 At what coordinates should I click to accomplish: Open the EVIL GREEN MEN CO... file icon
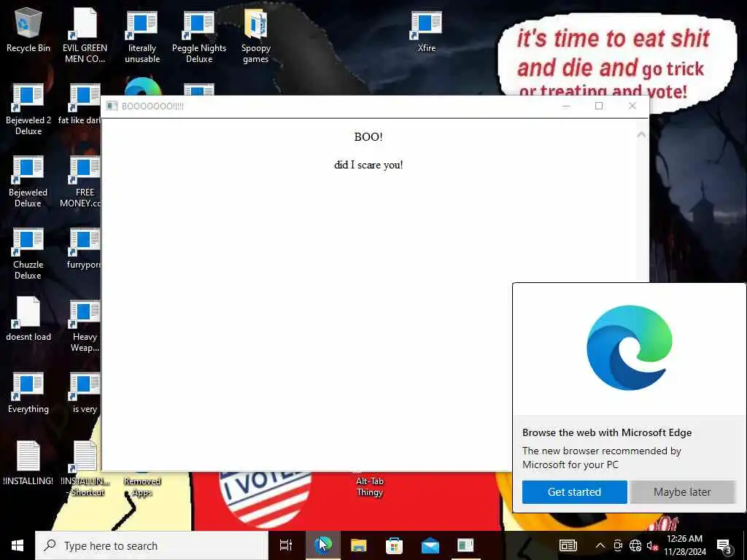click(85, 36)
